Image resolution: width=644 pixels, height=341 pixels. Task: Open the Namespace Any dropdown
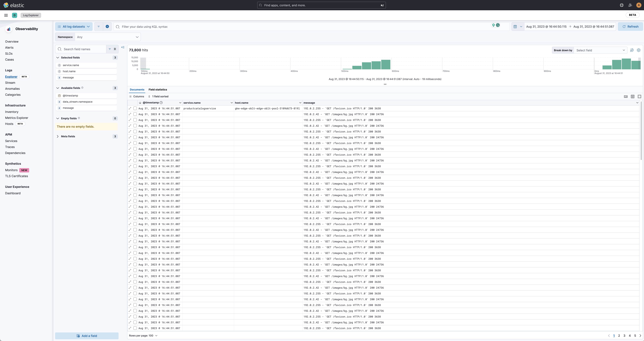[x=108, y=37]
